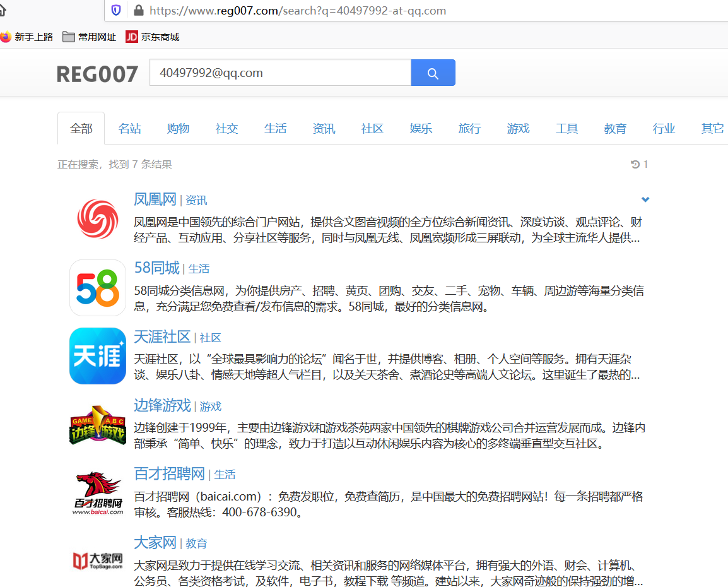
Task: Switch to the 购物 tab
Action: (179, 128)
